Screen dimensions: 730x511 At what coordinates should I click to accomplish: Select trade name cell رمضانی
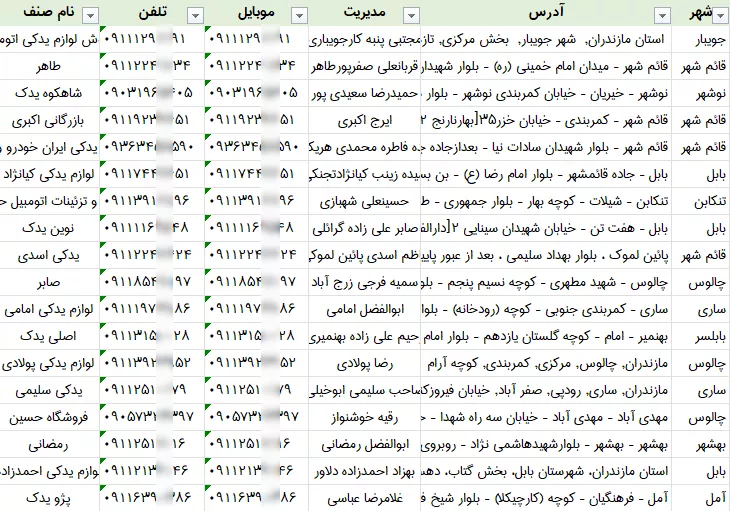49,444
